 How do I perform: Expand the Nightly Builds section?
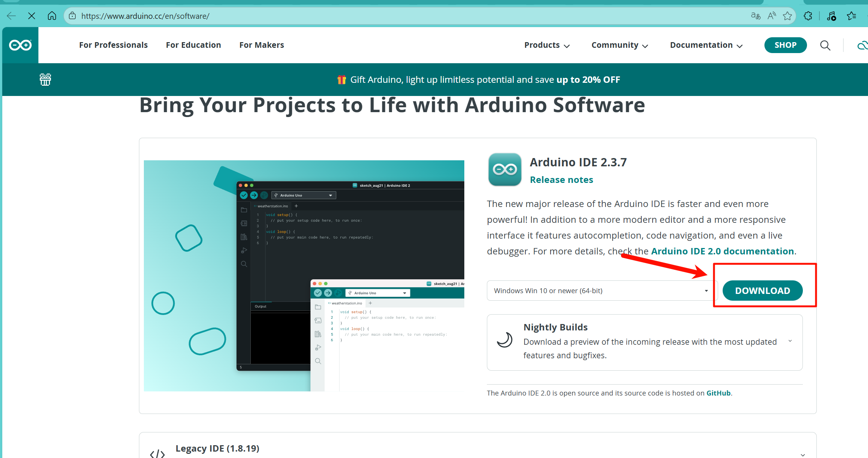tap(790, 341)
